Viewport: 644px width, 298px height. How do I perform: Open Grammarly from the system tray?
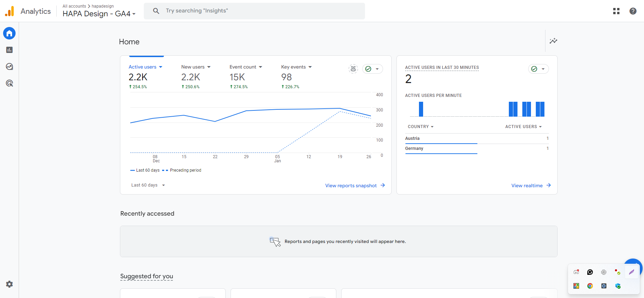(x=590, y=272)
